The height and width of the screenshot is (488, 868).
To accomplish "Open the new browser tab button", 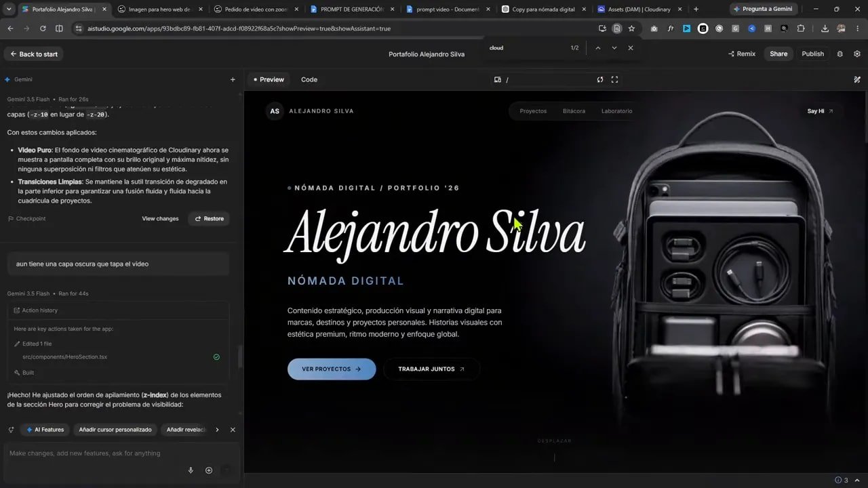I will (696, 9).
